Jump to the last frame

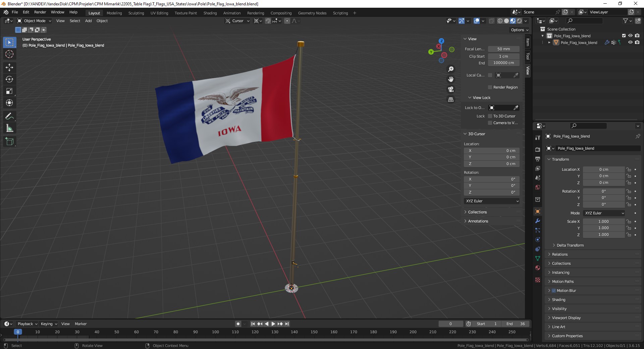[287, 324]
